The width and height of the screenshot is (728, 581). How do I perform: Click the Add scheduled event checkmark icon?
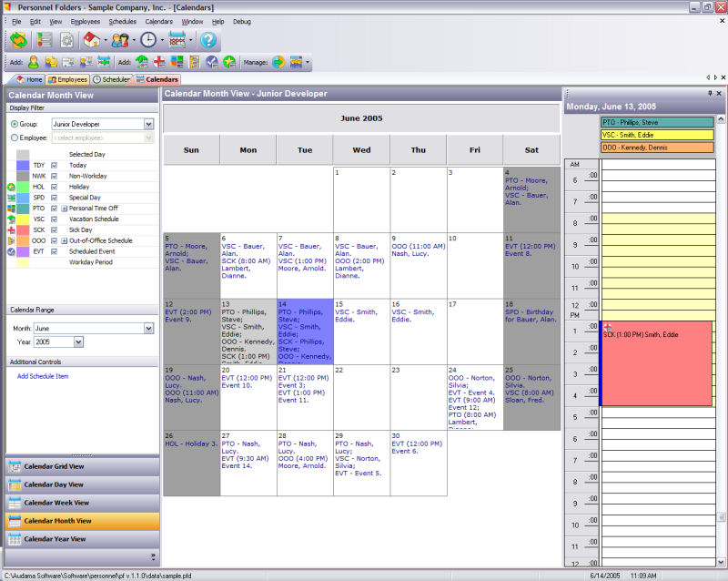click(211, 62)
